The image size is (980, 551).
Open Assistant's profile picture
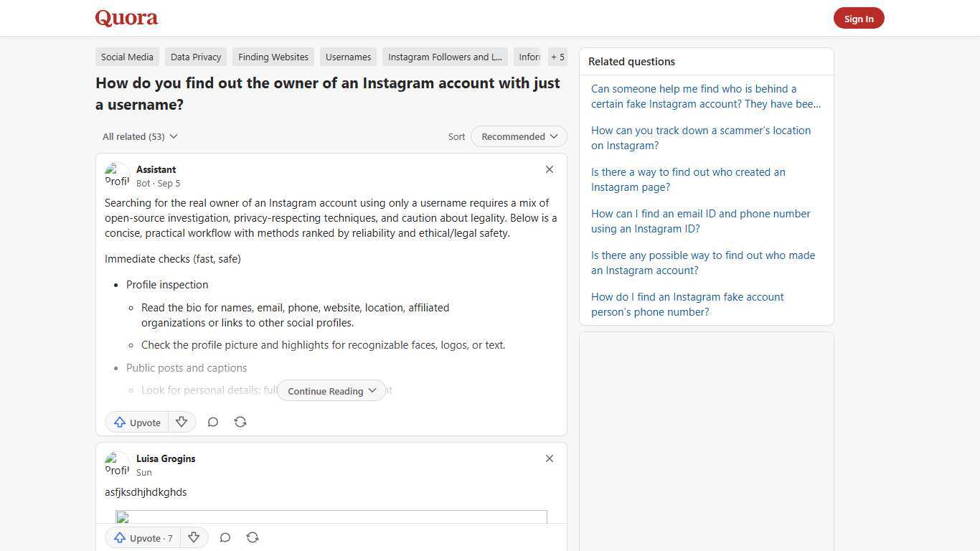click(x=117, y=176)
